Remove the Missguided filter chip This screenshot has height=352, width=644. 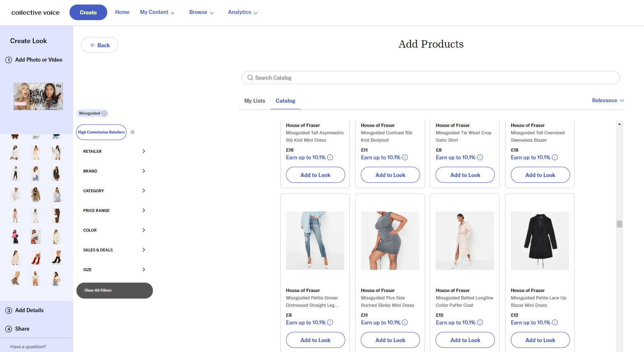click(x=104, y=113)
